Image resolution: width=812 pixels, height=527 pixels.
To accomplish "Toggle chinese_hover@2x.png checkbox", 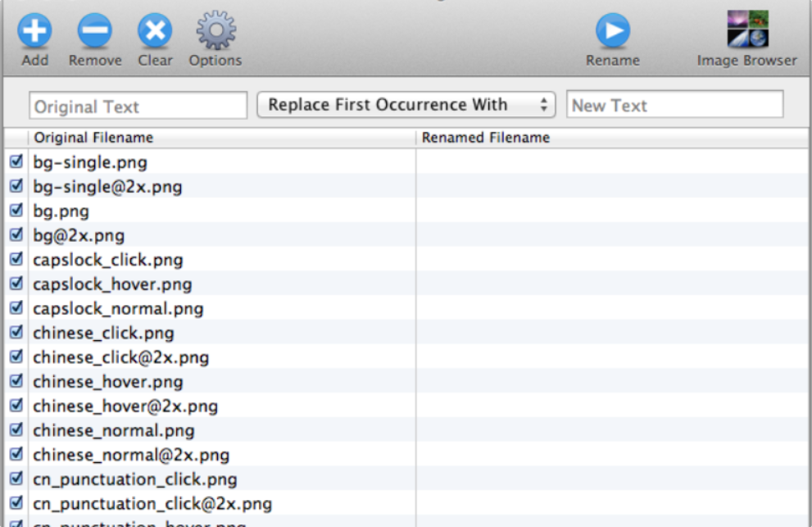I will 16,405.
